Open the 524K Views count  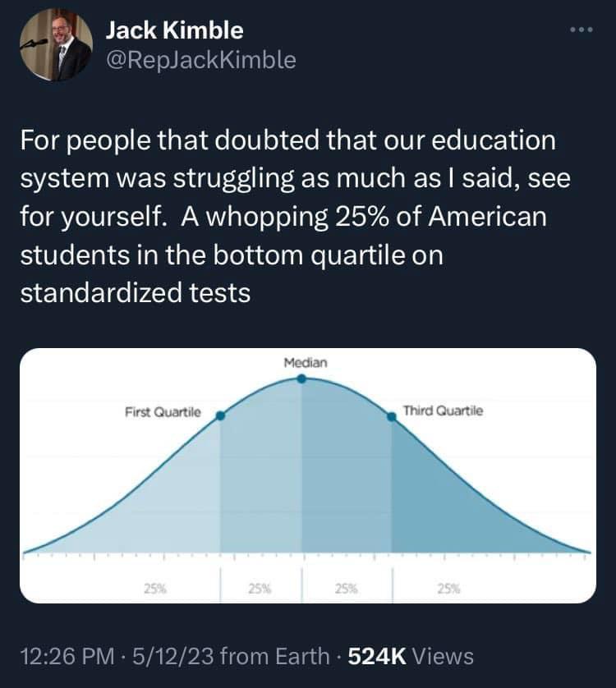411,656
